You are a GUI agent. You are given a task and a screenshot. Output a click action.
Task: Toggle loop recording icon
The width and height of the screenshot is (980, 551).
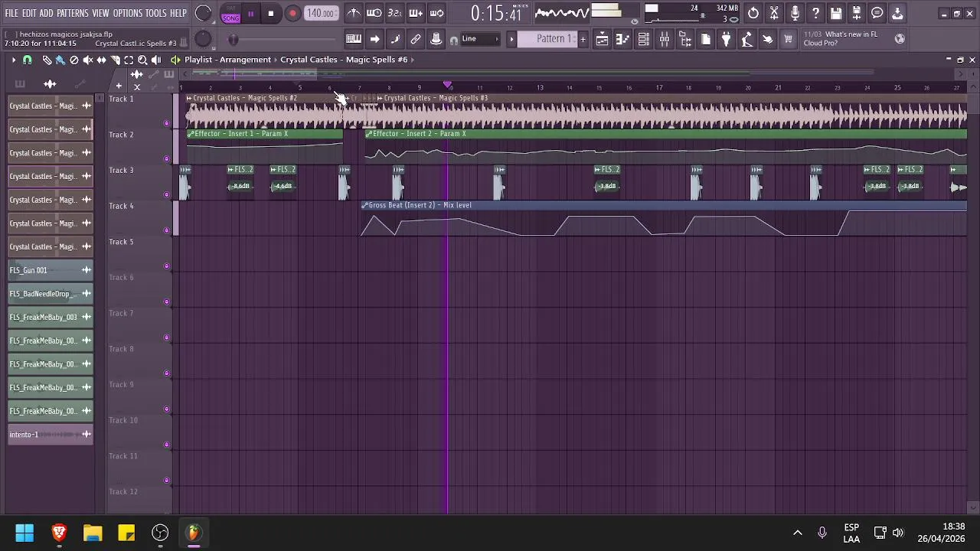pos(436,13)
